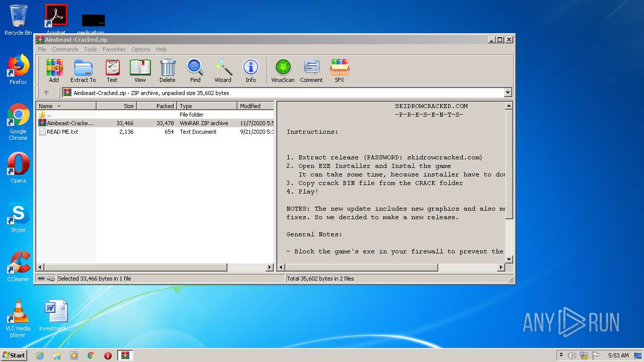This screenshot has width=644, height=362.
Task: Select the Aimbeast-Cracke... archive row
Action: (155, 123)
